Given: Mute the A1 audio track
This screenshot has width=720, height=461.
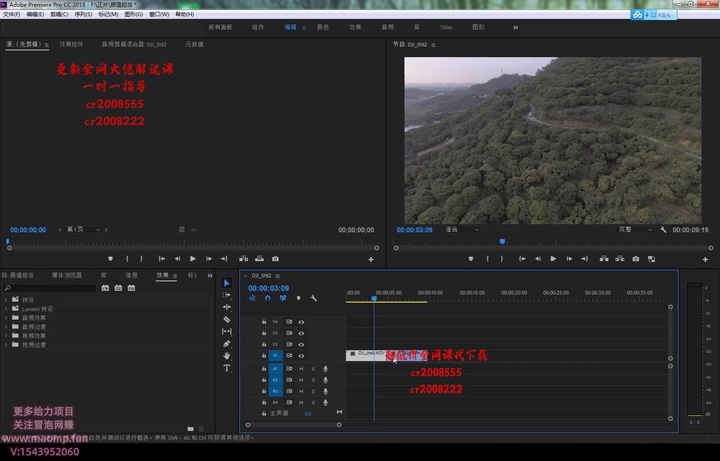Looking at the screenshot, I should click(x=301, y=369).
